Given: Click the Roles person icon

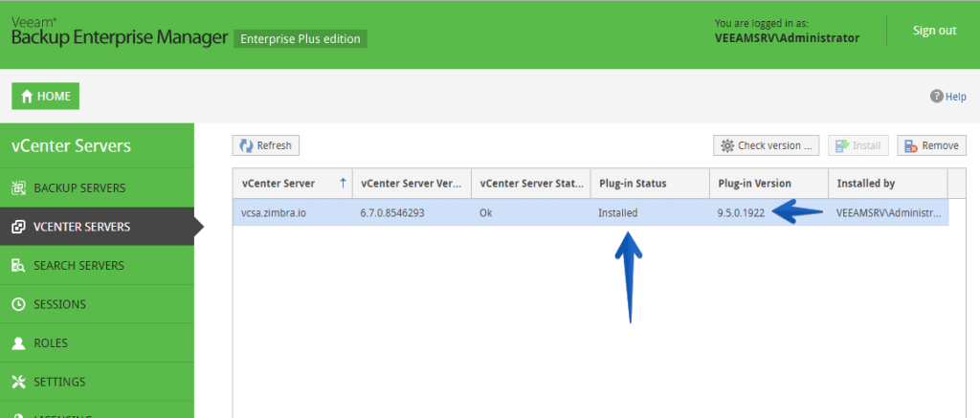Looking at the screenshot, I should tap(19, 343).
